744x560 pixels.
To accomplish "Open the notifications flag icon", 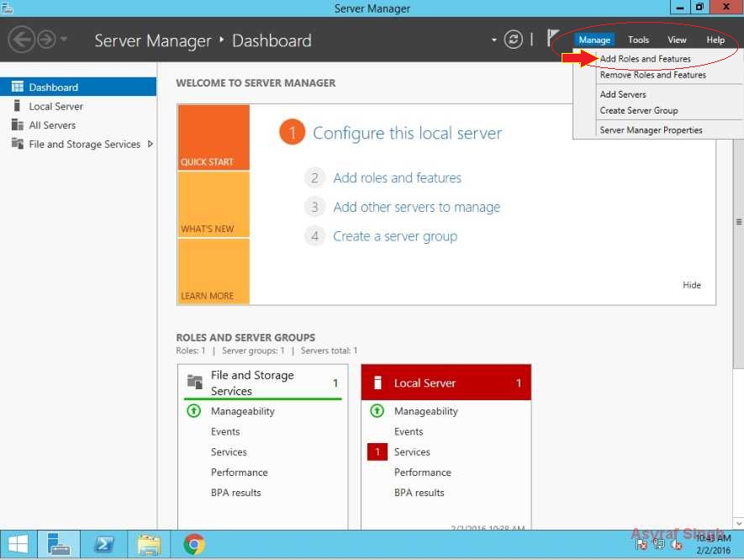I will (x=553, y=38).
